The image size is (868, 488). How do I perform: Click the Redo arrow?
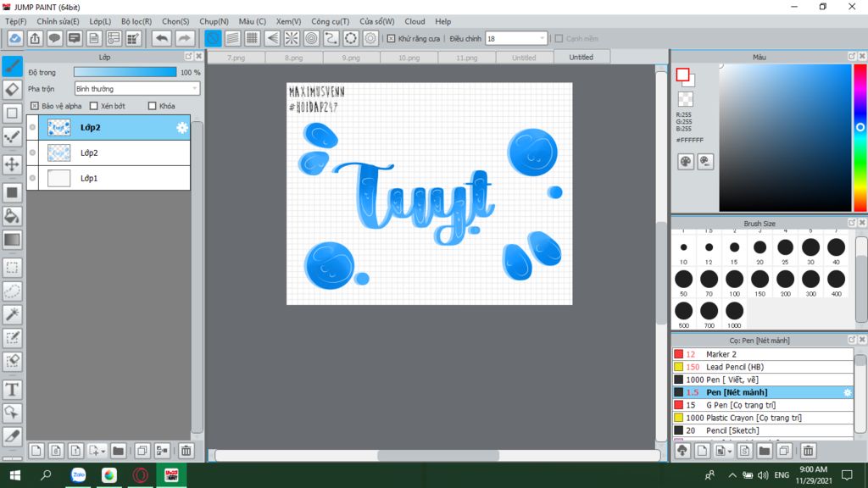coord(184,38)
